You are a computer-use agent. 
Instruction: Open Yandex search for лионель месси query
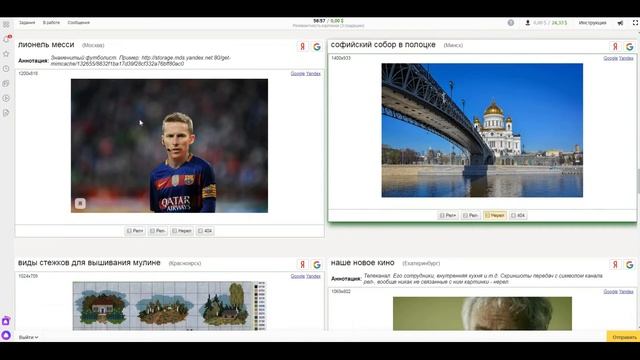click(302, 47)
